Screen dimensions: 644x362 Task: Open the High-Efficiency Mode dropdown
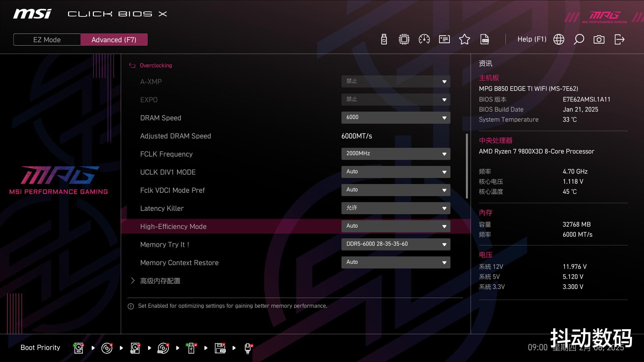click(396, 226)
